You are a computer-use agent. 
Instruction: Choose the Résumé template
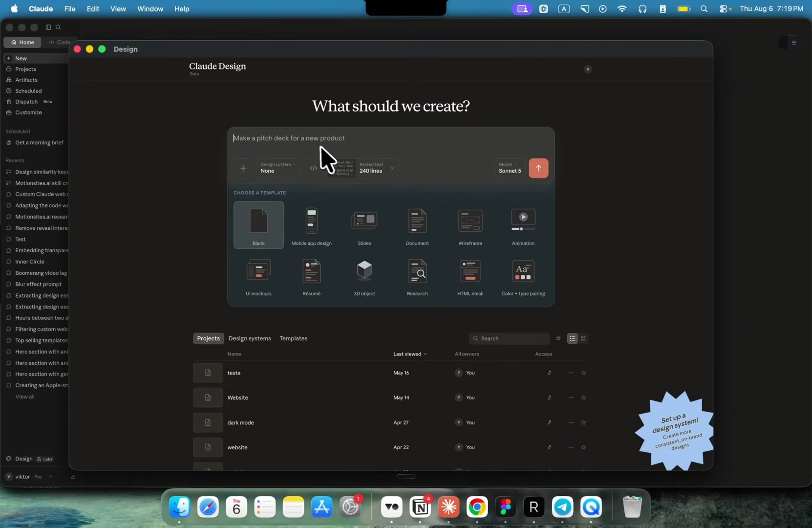[311, 277]
